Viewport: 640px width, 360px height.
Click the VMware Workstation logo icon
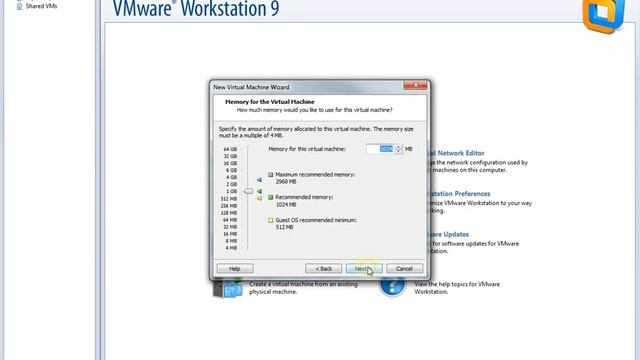point(604,16)
